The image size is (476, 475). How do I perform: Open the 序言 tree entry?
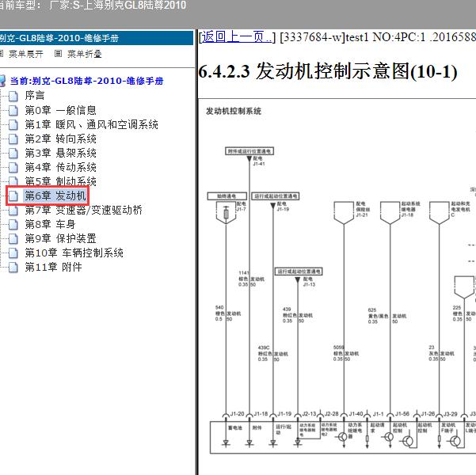pos(35,96)
